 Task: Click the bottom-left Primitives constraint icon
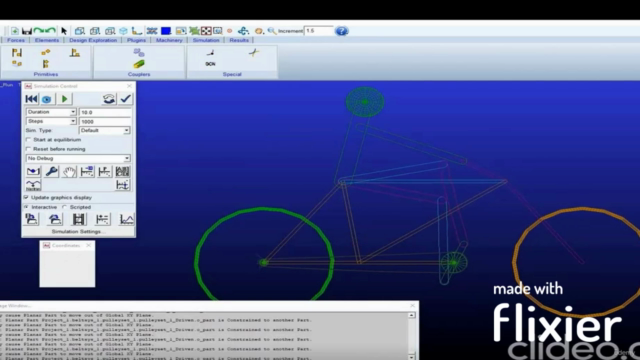tap(17, 64)
